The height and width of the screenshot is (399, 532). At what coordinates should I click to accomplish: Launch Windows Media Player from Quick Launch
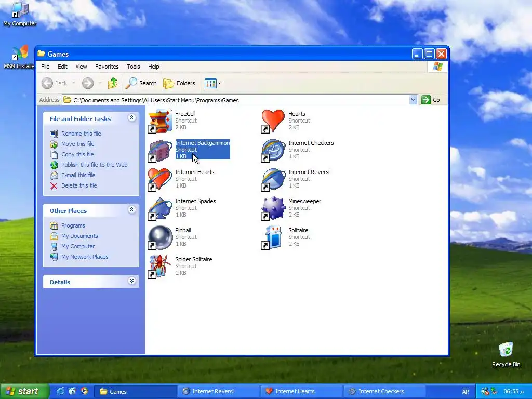[84, 391]
